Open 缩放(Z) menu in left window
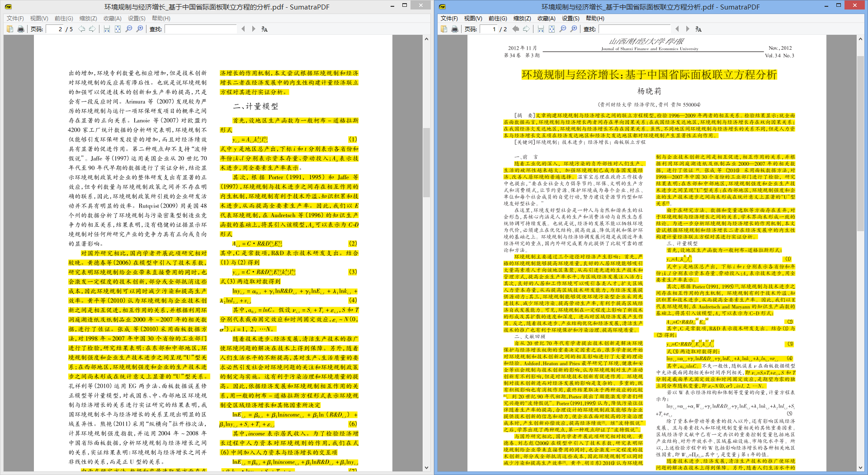 point(88,18)
